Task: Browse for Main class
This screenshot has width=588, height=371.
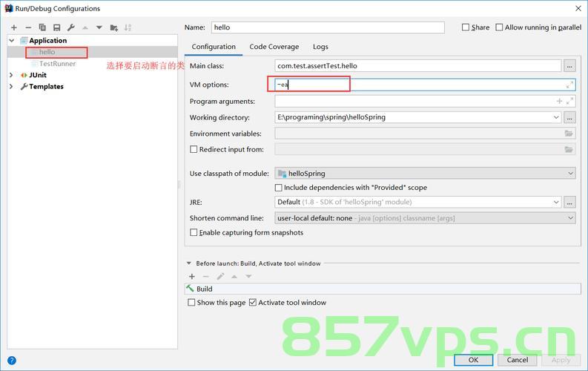Action: [x=569, y=65]
